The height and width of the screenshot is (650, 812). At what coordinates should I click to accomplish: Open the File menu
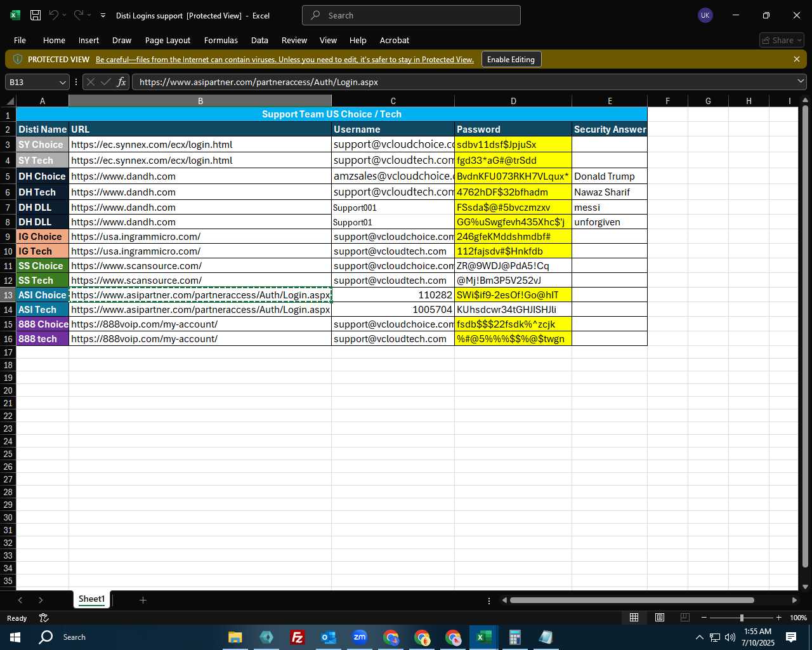point(20,40)
